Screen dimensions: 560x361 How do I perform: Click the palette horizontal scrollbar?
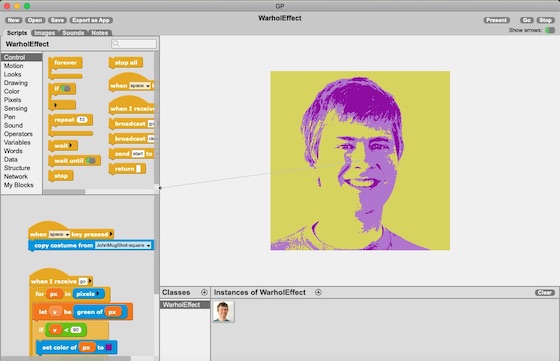tap(64, 192)
